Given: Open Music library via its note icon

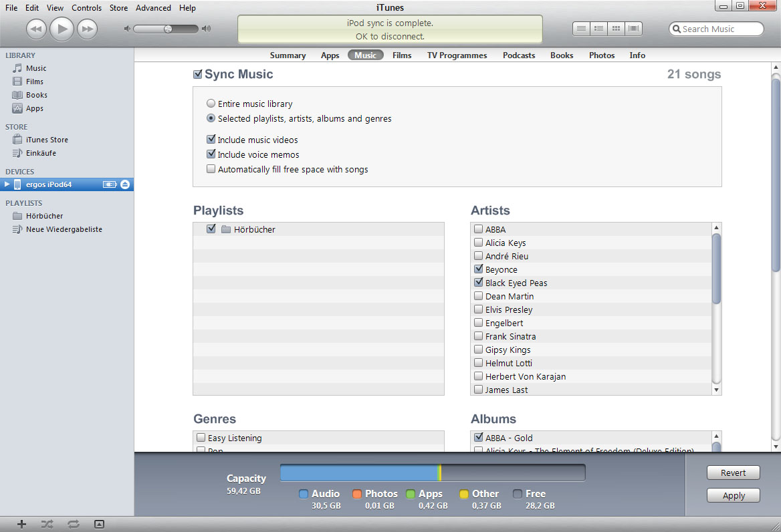Looking at the screenshot, I should (17, 68).
